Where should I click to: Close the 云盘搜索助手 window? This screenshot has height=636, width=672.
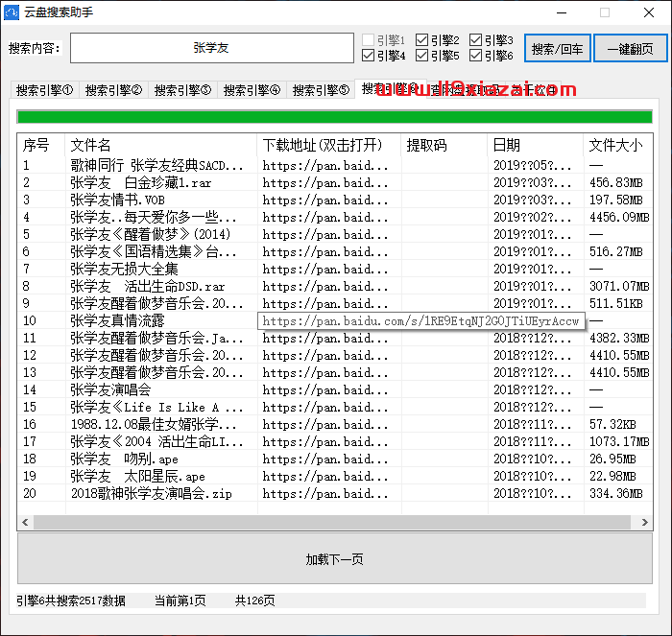coord(649,12)
